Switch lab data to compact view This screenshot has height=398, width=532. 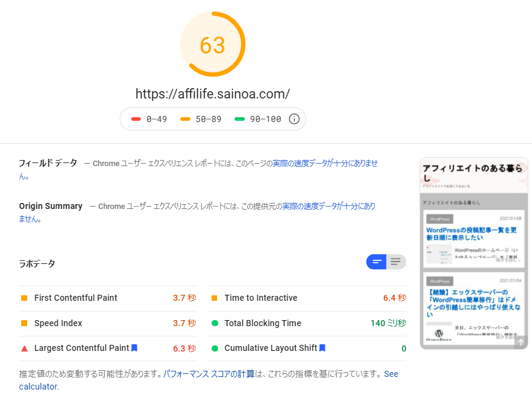376,262
